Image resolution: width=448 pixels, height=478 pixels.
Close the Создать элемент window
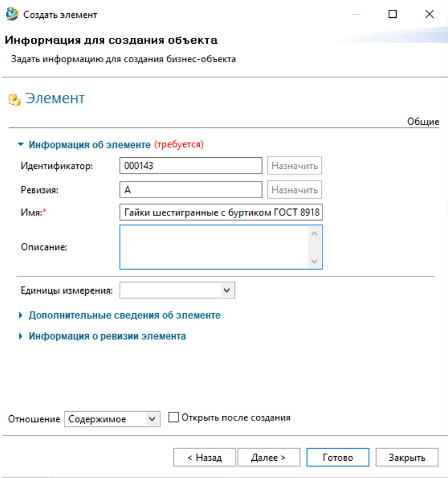(x=430, y=14)
